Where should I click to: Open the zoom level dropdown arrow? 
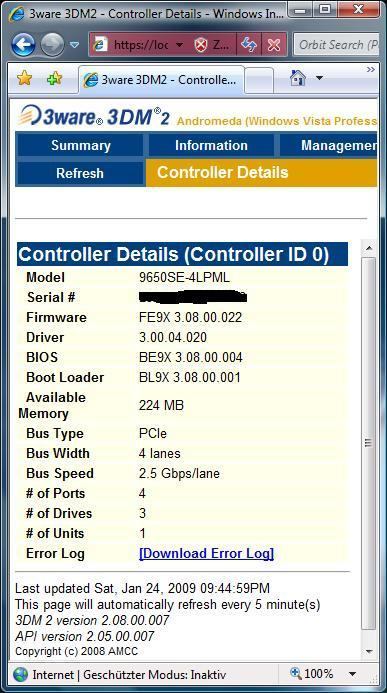(352, 674)
